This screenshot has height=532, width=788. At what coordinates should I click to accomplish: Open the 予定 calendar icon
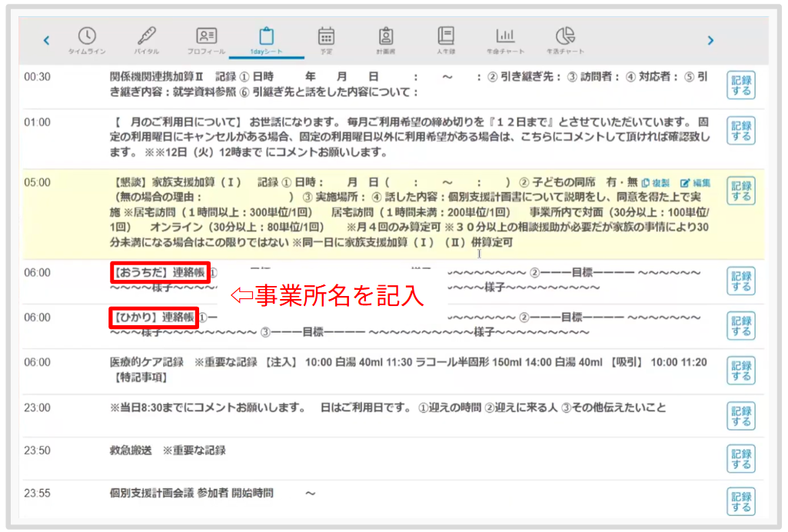coord(326,39)
